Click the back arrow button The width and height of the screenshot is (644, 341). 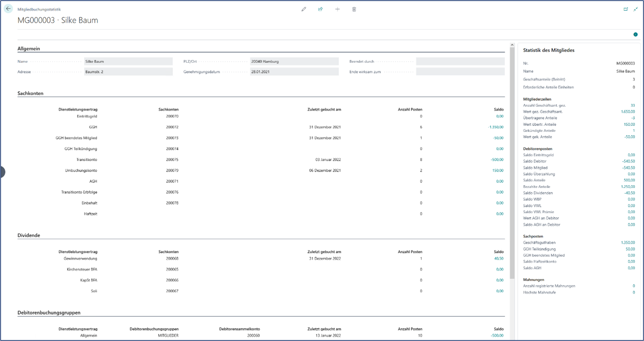[8, 9]
